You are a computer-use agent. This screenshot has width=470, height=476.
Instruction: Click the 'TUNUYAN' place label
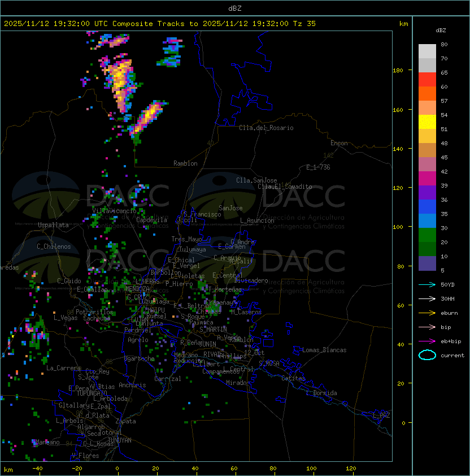(x=119, y=440)
